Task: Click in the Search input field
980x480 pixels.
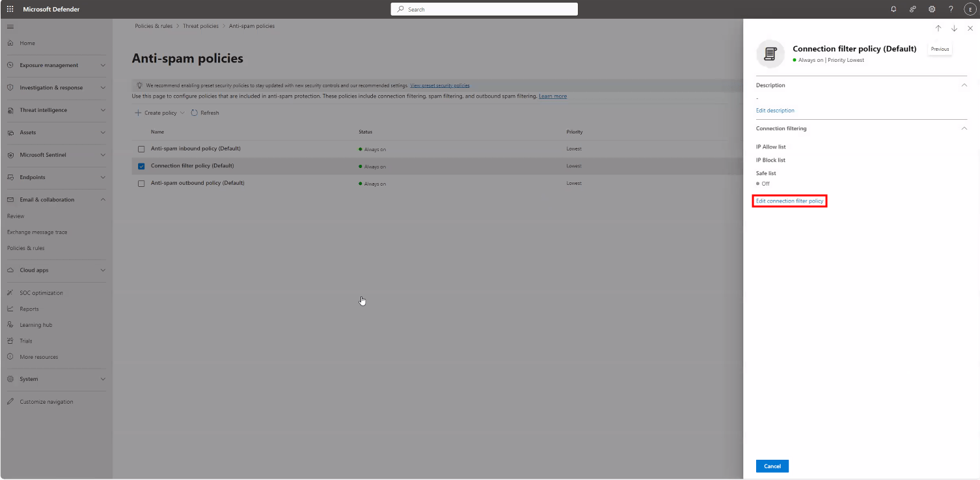Action: [484, 9]
